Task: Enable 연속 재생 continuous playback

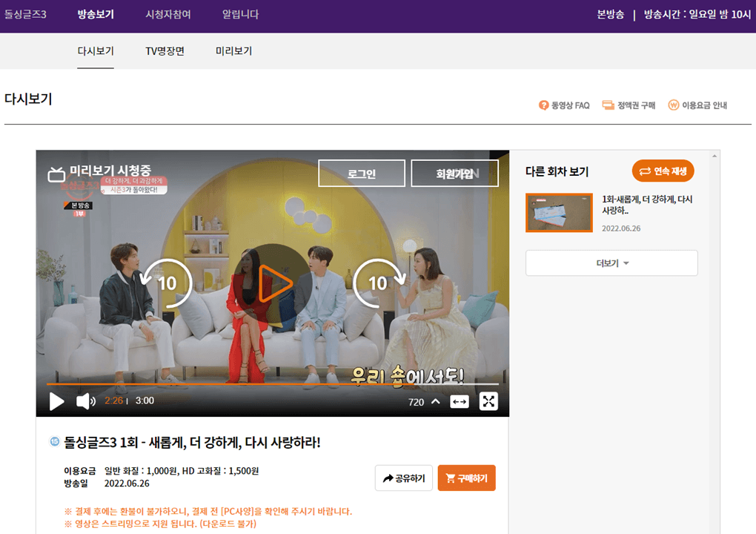Action: pyautogui.click(x=663, y=171)
